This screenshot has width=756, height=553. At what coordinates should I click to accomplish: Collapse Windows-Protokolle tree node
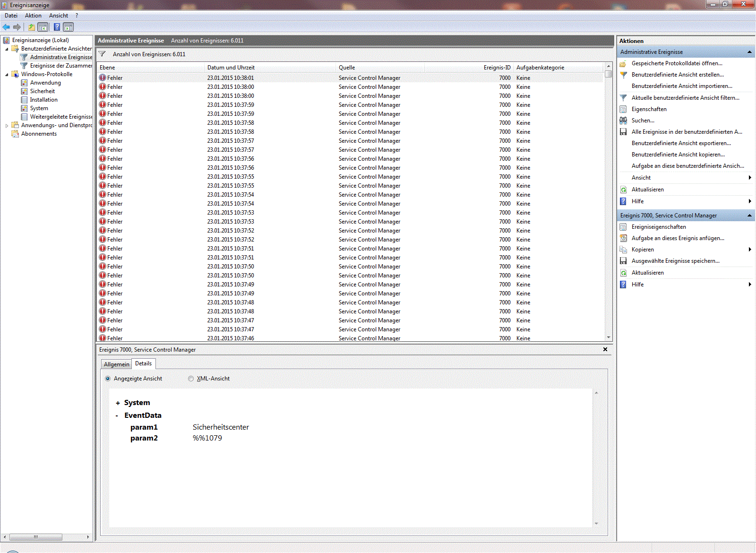(7, 74)
